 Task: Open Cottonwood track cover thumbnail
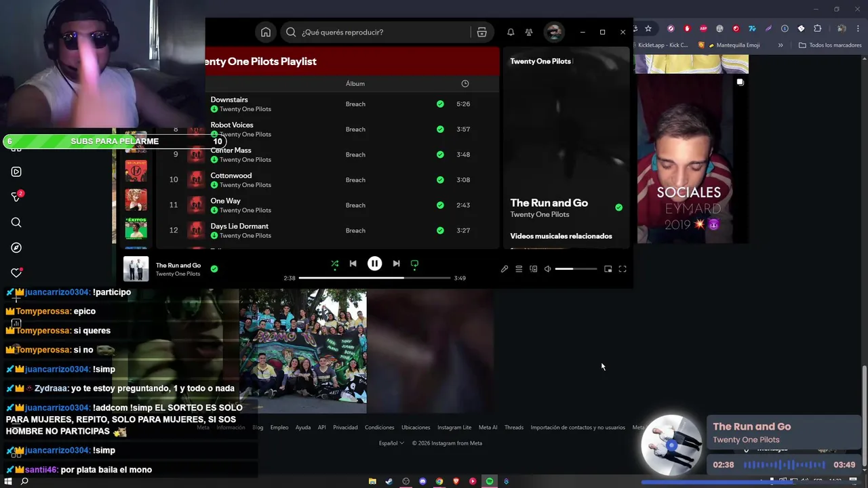(x=196, y=180)
